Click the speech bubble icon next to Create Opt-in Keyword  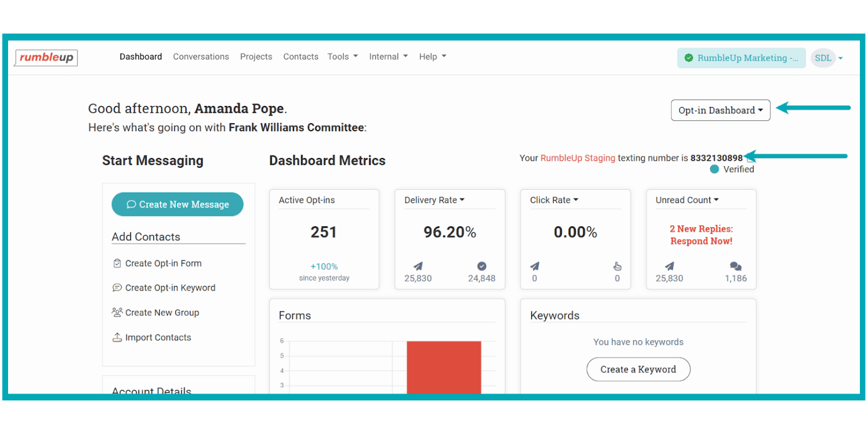click(x=117, y=288)
